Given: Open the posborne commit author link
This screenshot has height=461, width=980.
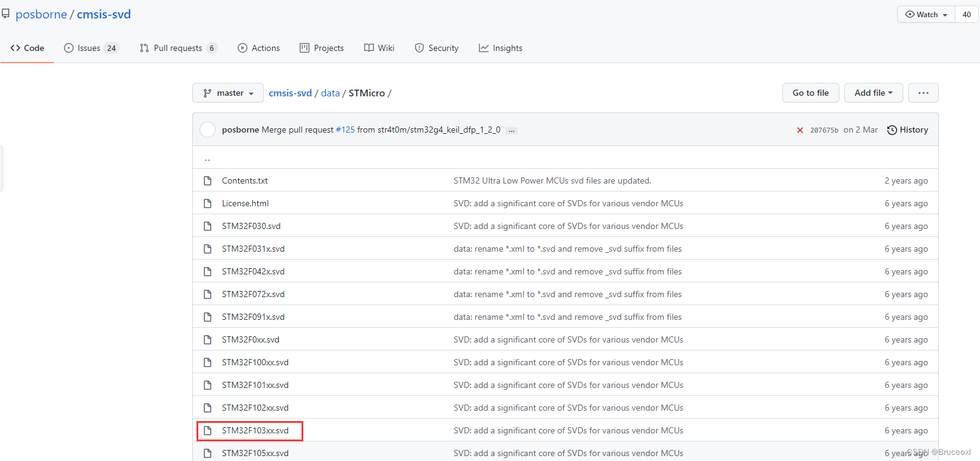Looking at the screenshot, I should pos(240,130).
